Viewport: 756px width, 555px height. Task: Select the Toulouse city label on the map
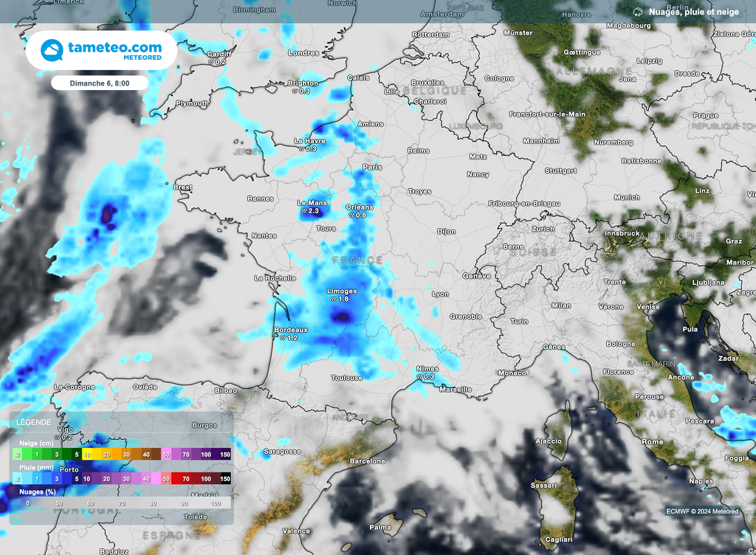(346, 378)
